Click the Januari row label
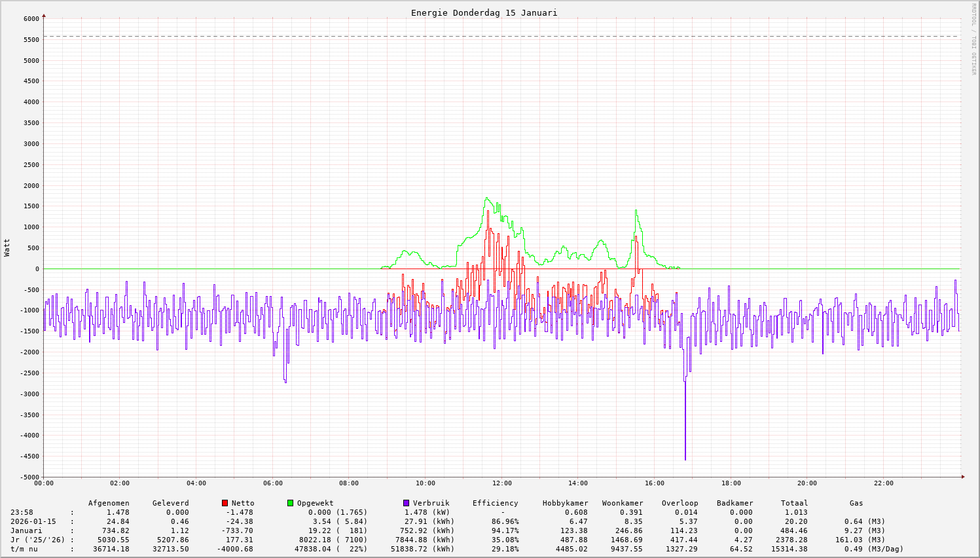Screen dimensions: 980x558 point(26,530)
